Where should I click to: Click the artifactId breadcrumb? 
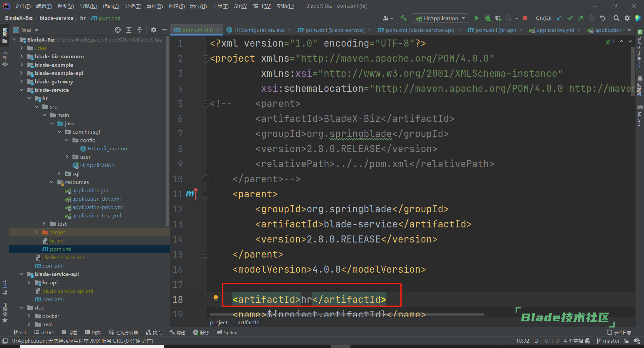pos(249,322)
